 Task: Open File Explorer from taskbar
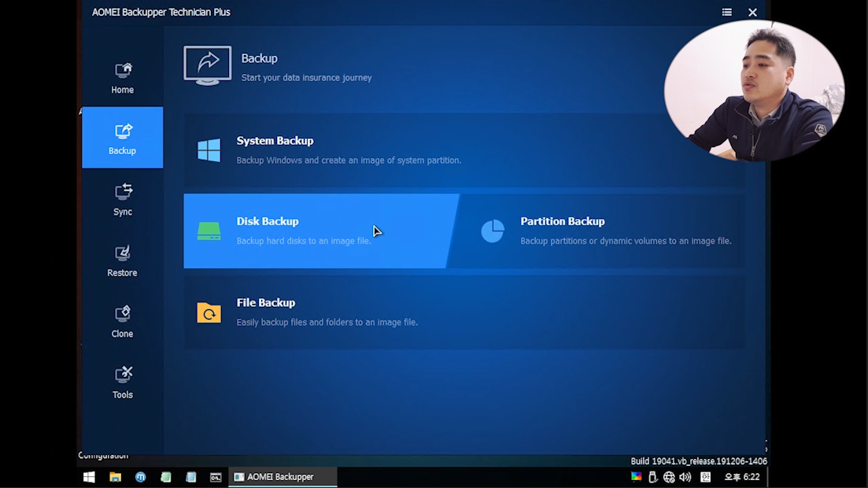pyautogui.click(x=115, y=477)
